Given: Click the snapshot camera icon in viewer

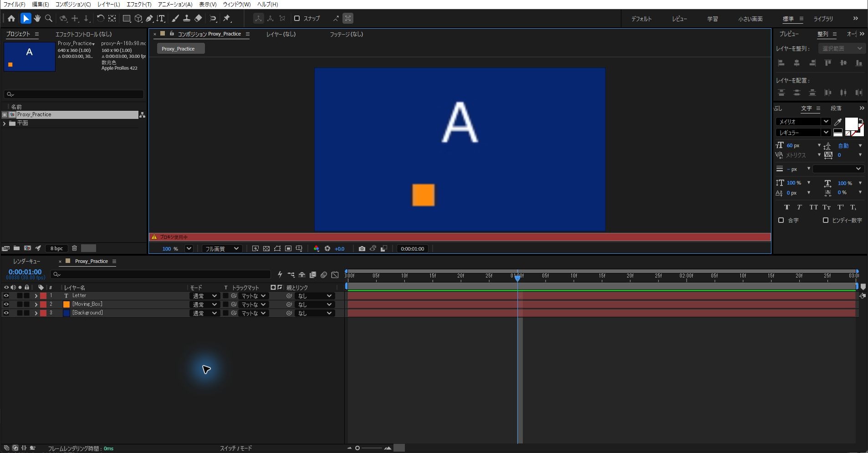Looking at the screenshot, I should click(x=362, y=248).
